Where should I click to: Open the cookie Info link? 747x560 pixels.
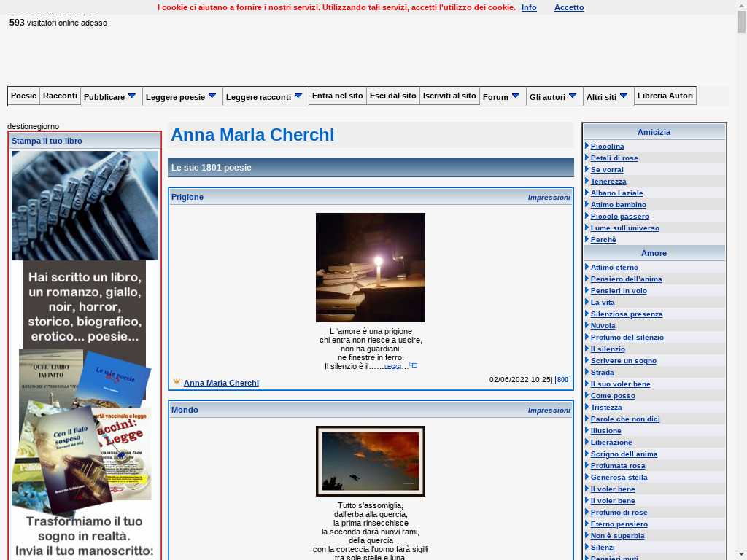529,7
